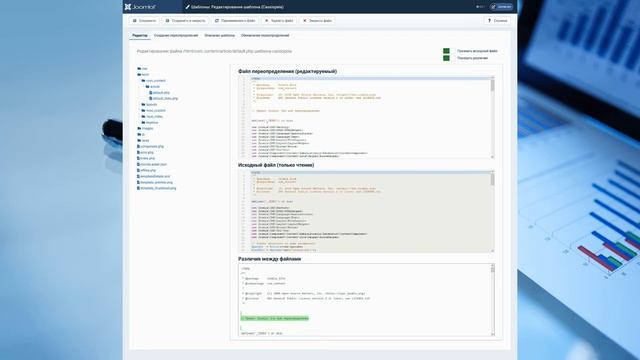Click the floppy icon on Сохранить button
This screenshot has width=640, height=360.
point(135,20)
